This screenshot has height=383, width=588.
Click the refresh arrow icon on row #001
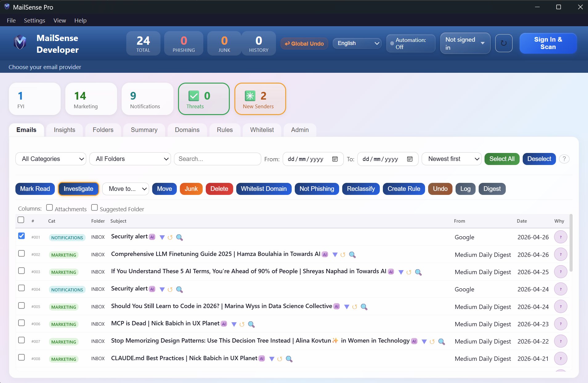pos(170,237)
